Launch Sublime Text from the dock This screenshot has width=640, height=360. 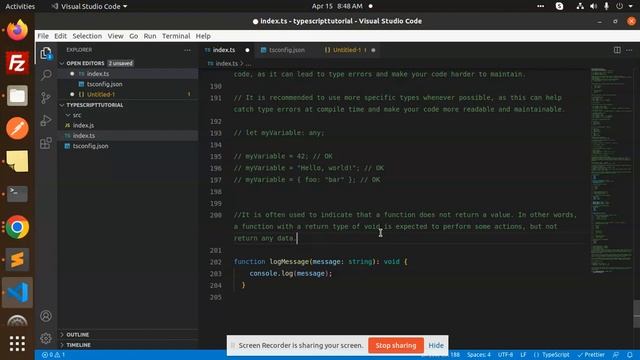[17, 259]
